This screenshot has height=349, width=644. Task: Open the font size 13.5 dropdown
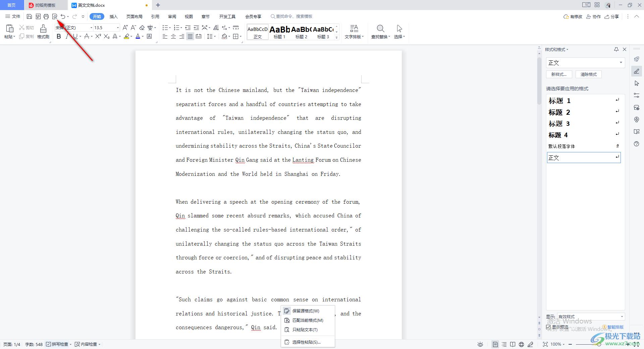coord(118,28)
